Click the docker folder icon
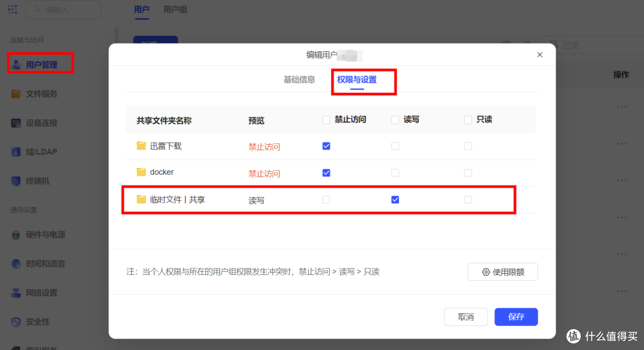 tap(141, 172)
